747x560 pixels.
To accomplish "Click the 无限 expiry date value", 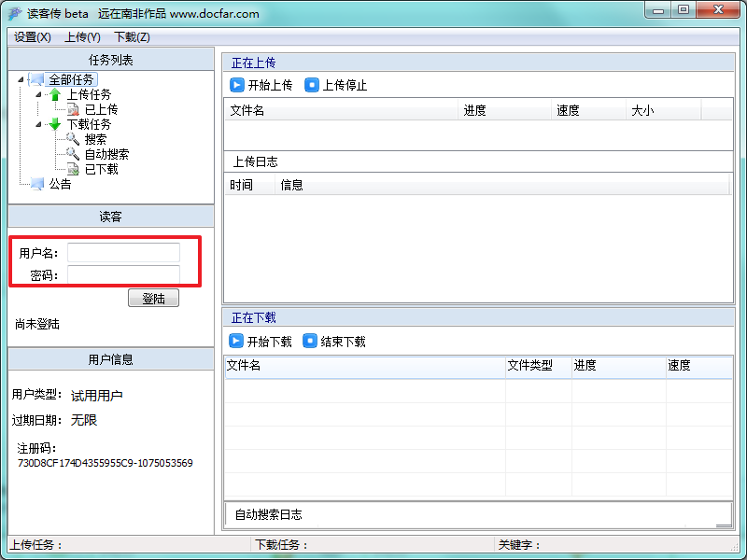I will [x=84, y=420].
